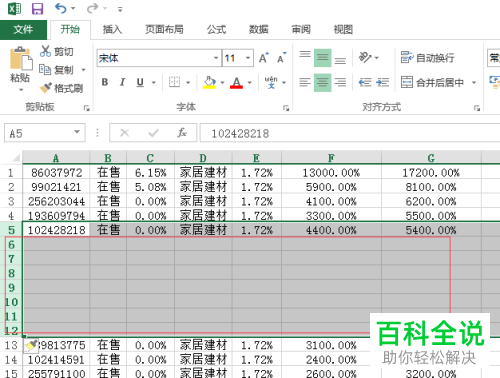Open the 对齐方式 alignment dialog launcher
This screenshot has width=500, height=378.
[477, 108]
